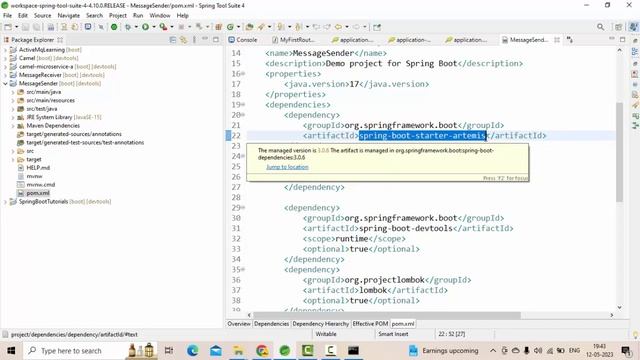The height and width of the screenshot is (360, 640).
Task: Click the Earnings upcoming taskbar widget
Action: coord(443,351)
